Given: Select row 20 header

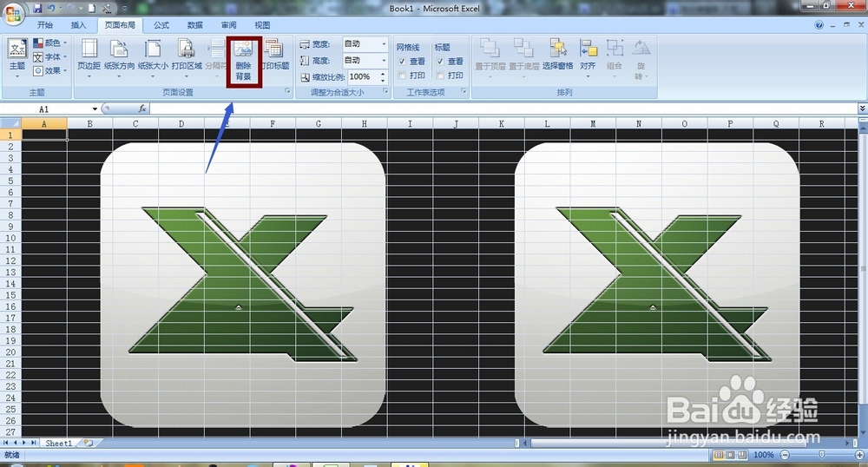Looking at the screenshot, I should tap(10, 352).
